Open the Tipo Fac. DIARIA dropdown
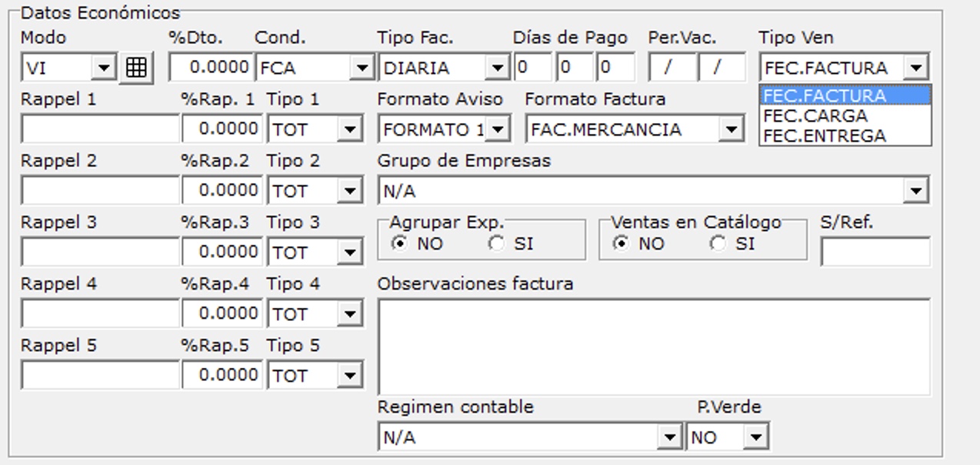Image resolution: width=980 pixels, height=465 pixels. tap(498, 68)
